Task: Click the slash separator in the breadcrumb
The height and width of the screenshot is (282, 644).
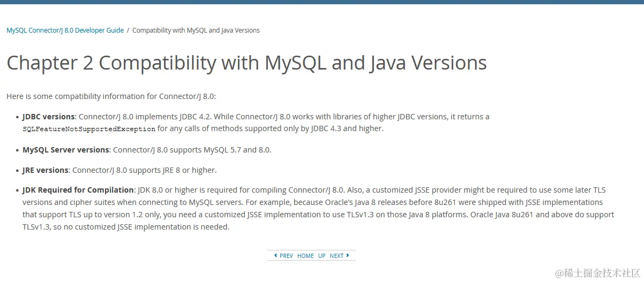Action: tap(128, 31)
